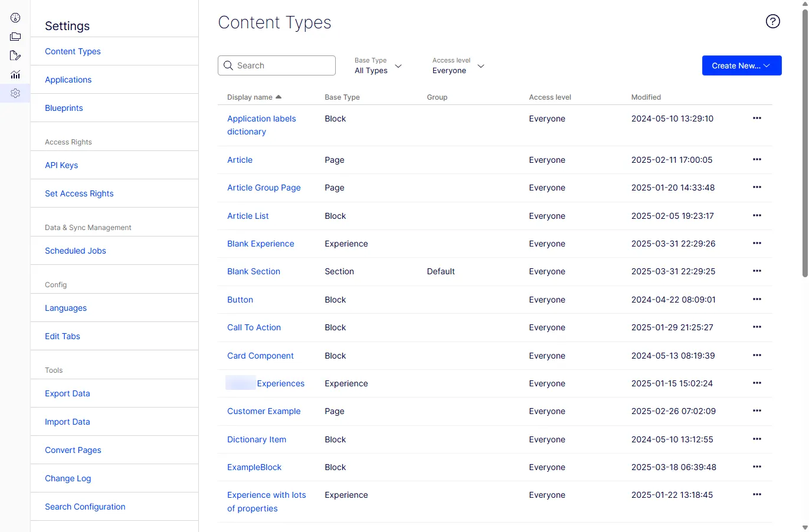
Task: Open the Create New dropdown button
Action: coord(742,65)
